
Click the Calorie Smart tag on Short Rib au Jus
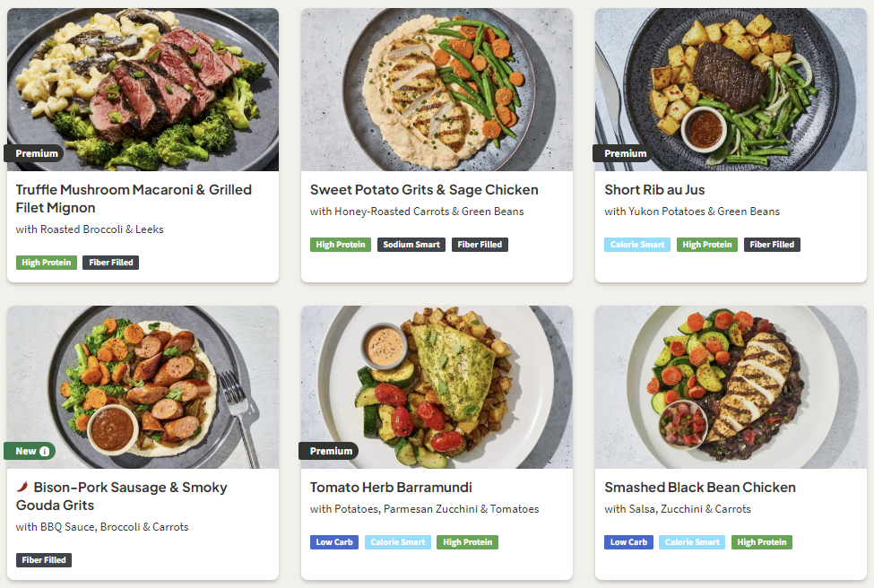(637, 245)
